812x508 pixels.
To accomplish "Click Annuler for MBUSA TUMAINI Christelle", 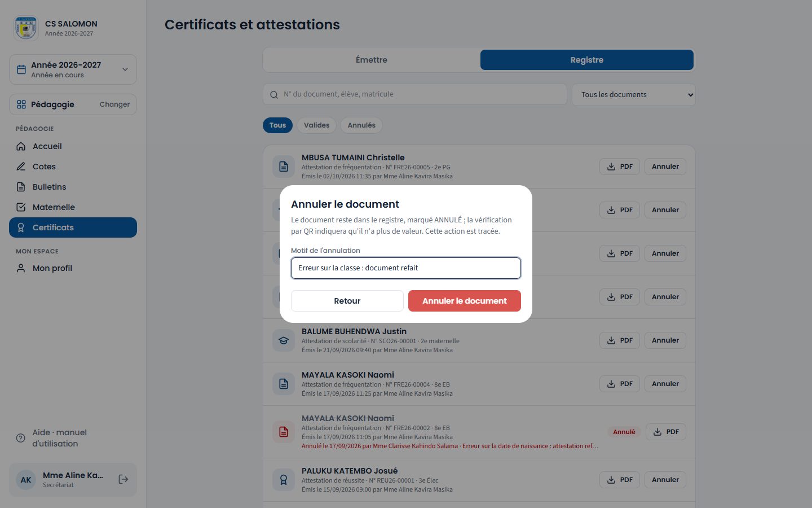I will click(x=665, y=167).
